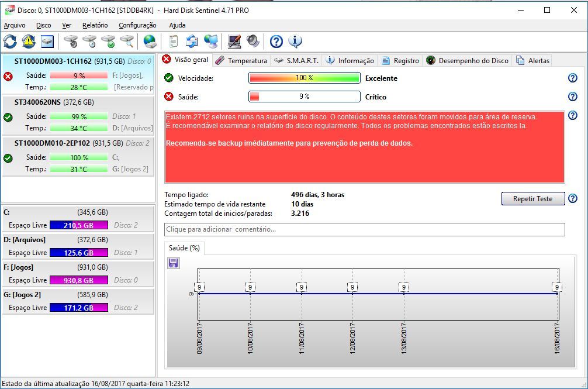The width and height of the screenshot is (588, 389).
Task: Click red X status icon of ST1000DM003 disk
Action: click(8, 77)
